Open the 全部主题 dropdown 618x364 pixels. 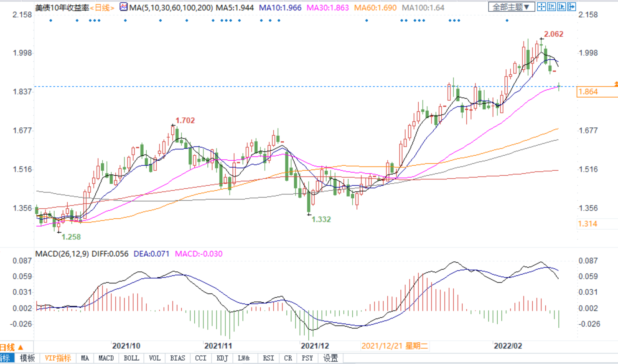511,7
